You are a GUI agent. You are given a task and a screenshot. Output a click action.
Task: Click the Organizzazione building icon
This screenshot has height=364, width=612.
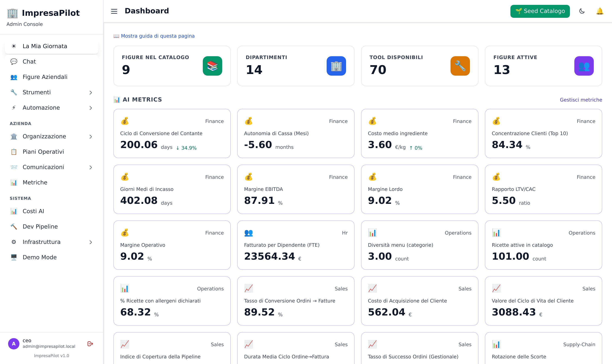click(x=14, y=136)
